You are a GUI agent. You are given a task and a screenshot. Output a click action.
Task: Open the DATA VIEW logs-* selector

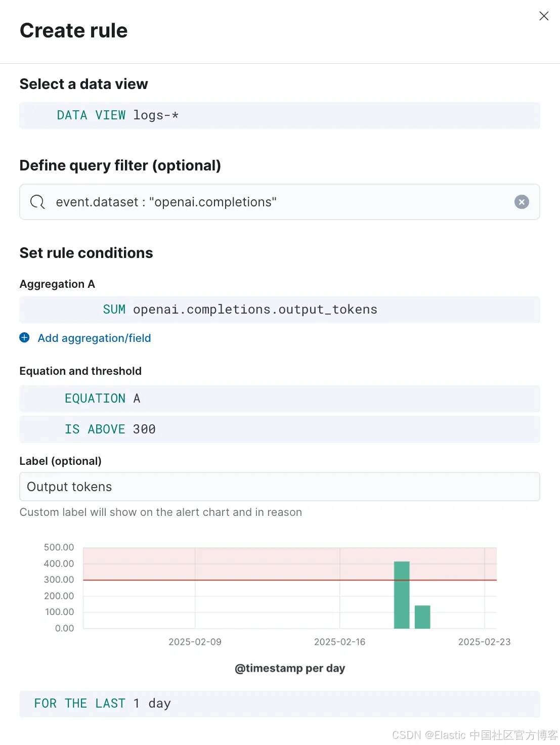pos(280,115)
